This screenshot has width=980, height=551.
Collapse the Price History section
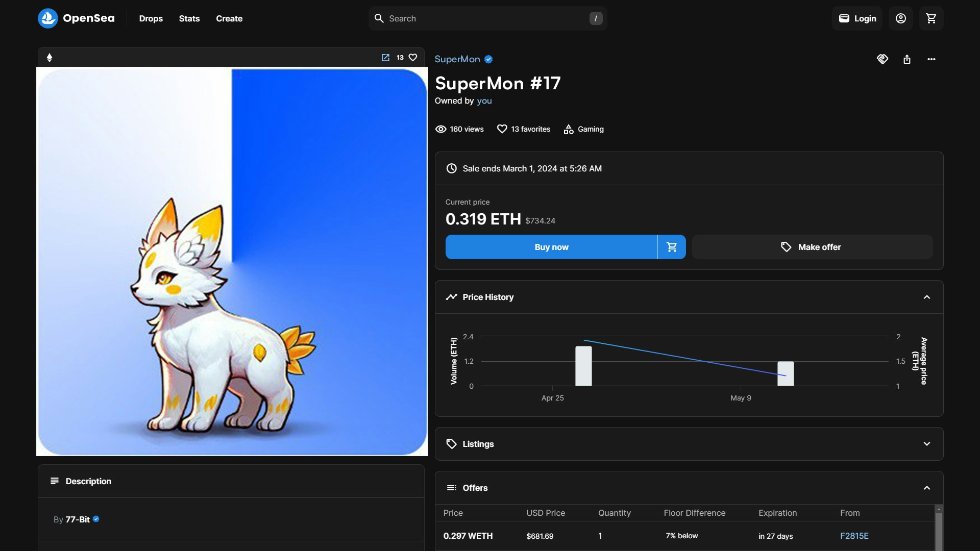point(926,297)
